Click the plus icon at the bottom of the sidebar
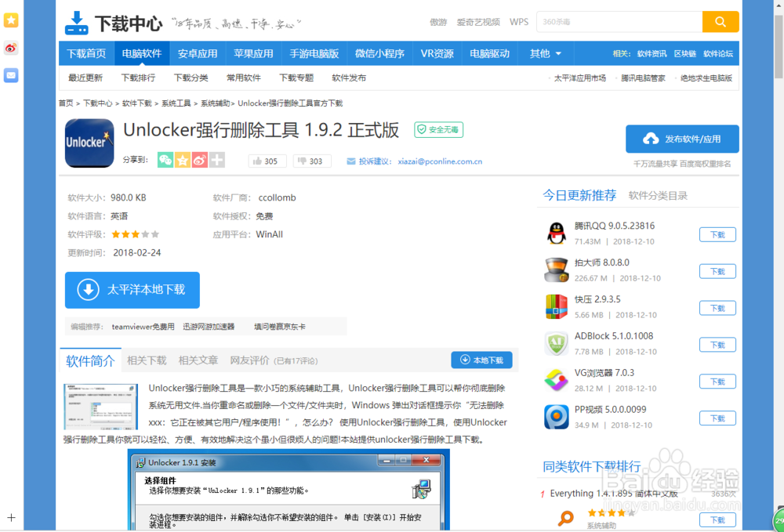Viewport: 784px width, 532px height. pos(12,518)
